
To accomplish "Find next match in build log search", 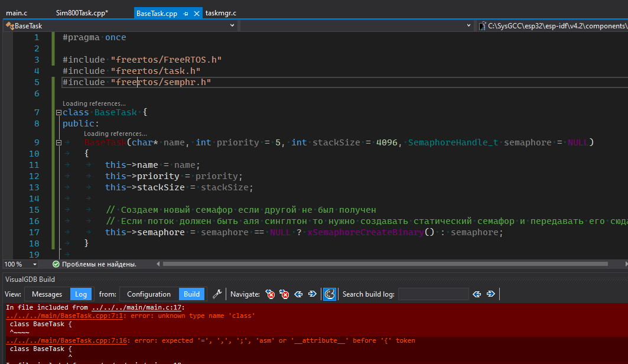I will [x=491, y=294].
